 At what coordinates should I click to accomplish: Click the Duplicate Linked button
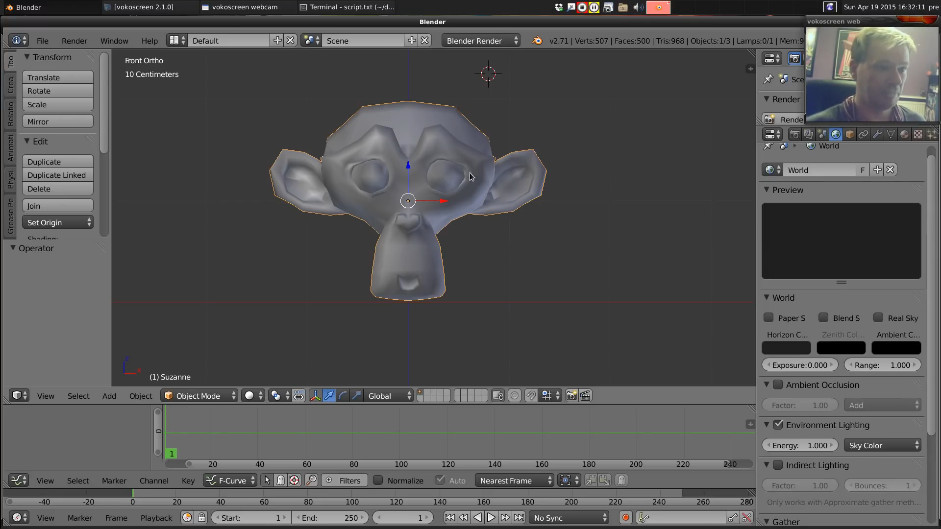point(58,175)
